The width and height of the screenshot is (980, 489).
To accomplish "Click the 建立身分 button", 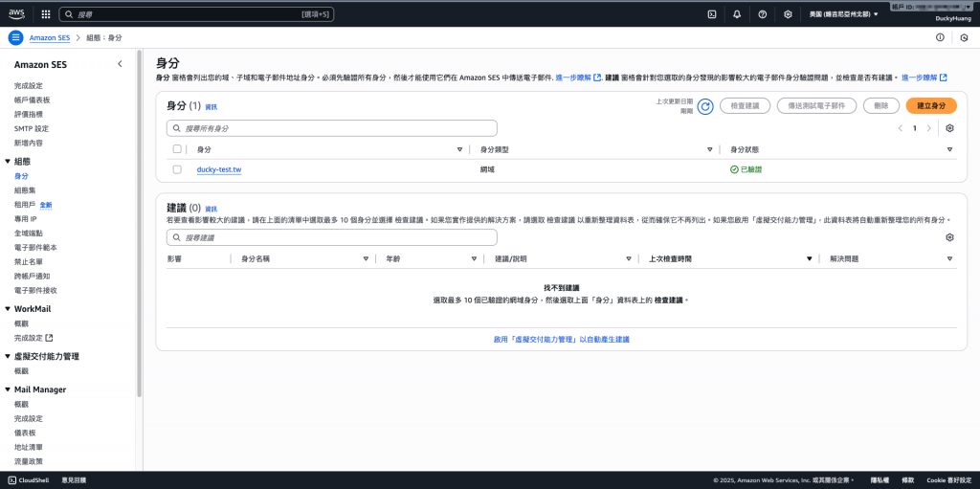I will coord(930,106).
